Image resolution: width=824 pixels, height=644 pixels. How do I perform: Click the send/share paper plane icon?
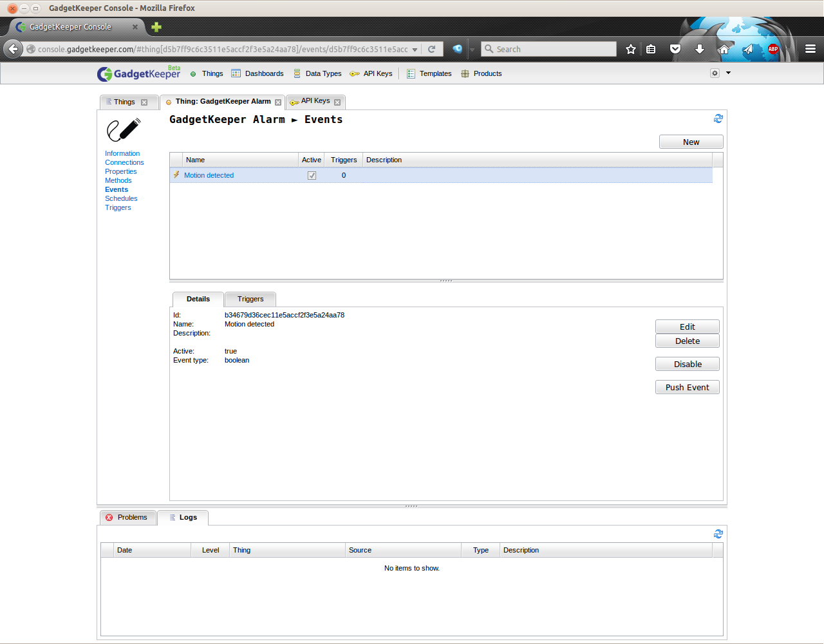pyautogui.click(x=748, y=49)
